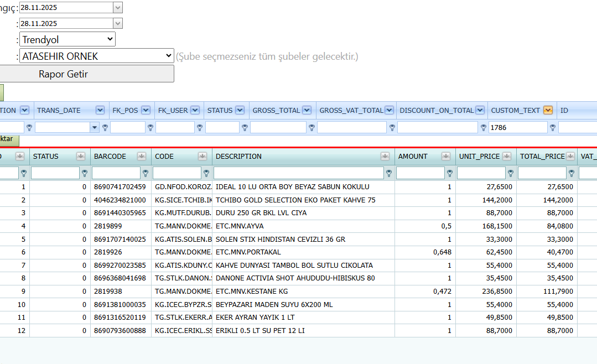Open FK_POS column header filter menu
Screen dimensions: 597x364
[x=146, y=111]
